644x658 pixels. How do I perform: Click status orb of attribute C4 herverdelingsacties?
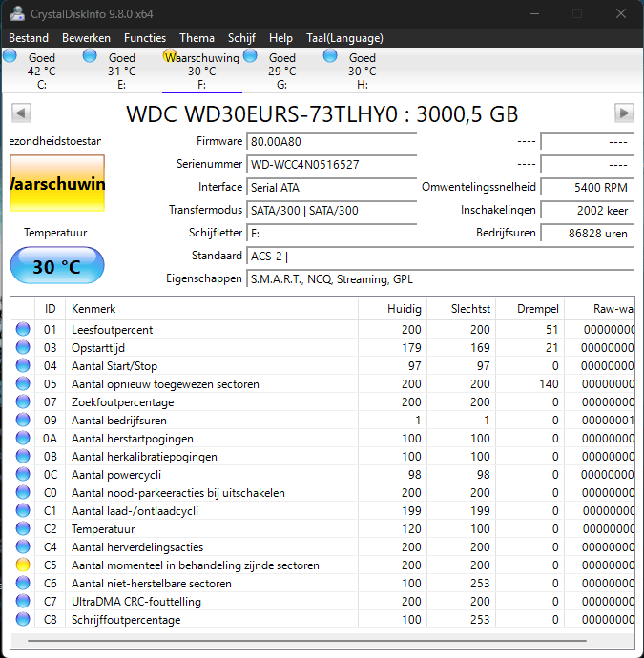coord(23,546)
